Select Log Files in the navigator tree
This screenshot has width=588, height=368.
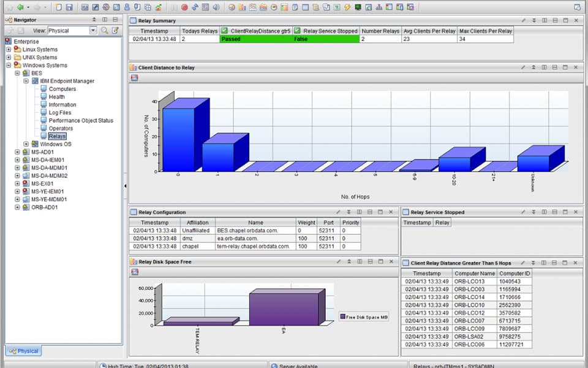click(x=60, y=112)
